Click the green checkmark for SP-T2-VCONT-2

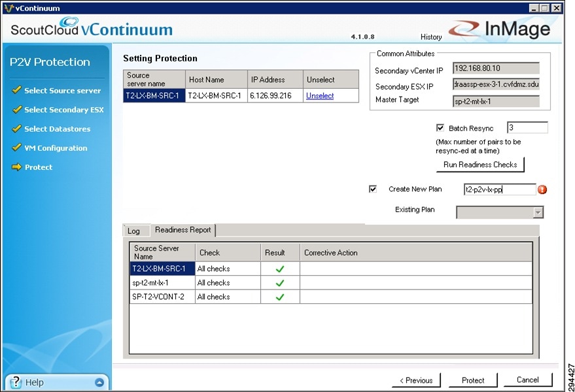tap(280, 297)
